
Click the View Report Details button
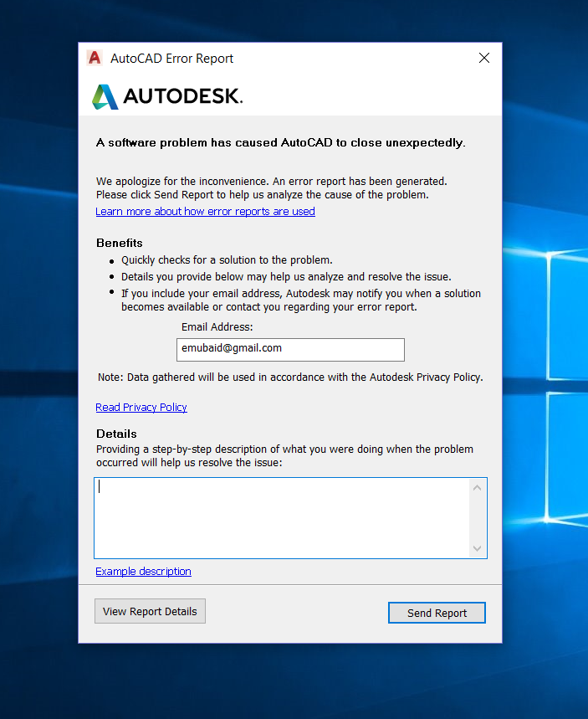[150, 611]
